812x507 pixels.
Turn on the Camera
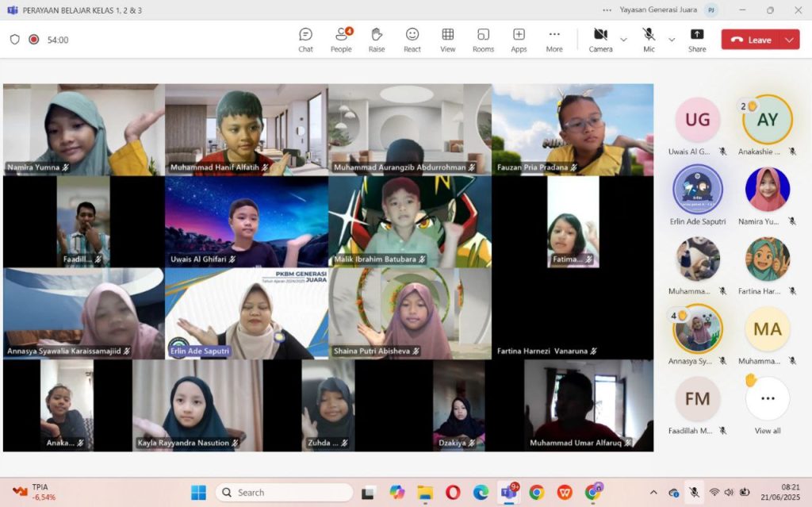point(601,40)
